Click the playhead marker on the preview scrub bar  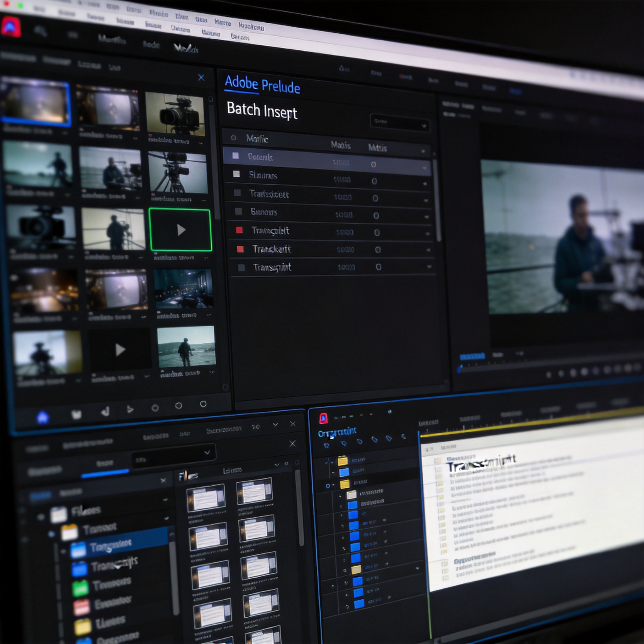coord(460,368)
